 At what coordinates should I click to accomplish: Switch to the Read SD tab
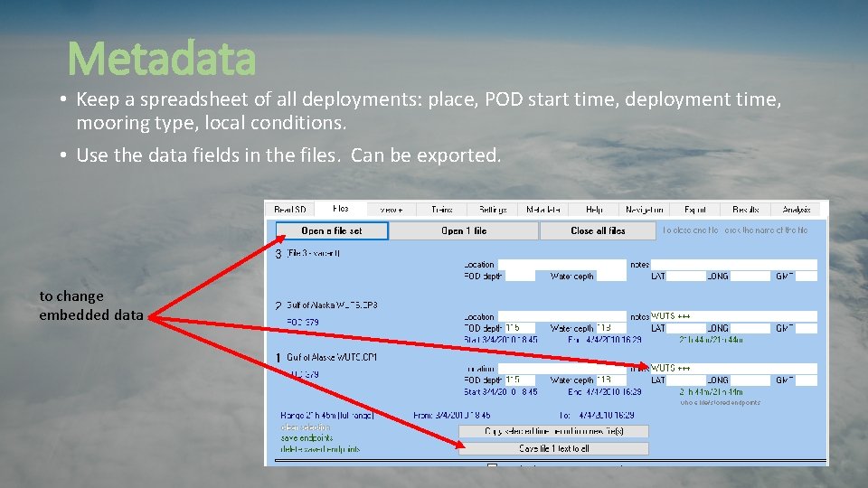pos(289,209)
